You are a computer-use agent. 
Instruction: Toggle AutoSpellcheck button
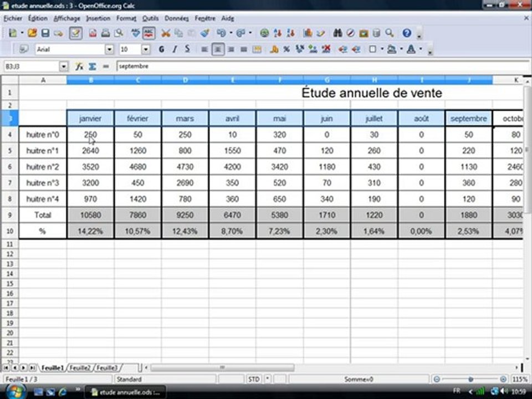coord(149,33)
